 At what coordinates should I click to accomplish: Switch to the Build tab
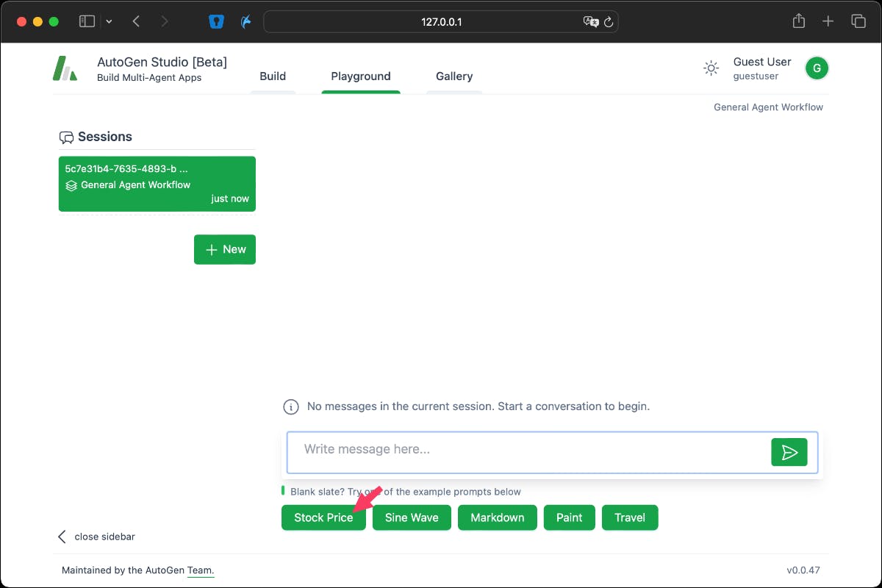pyautogui.click(x=273, y=76)
